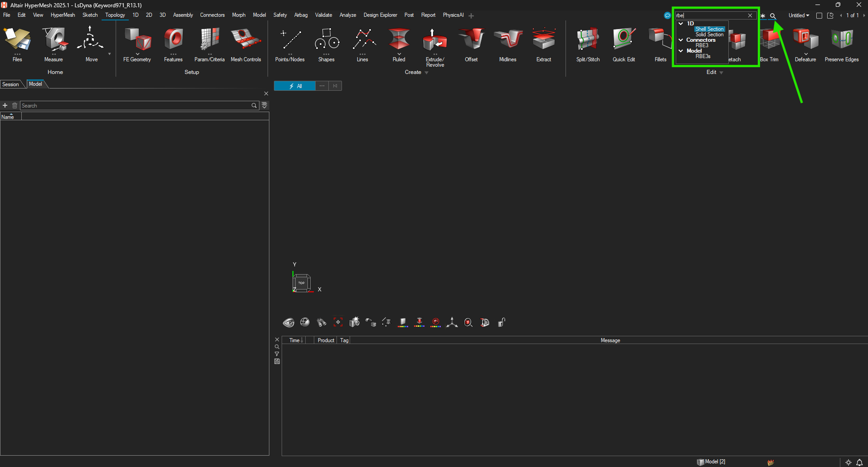
Task: Open the View menu
Action: 38,15
